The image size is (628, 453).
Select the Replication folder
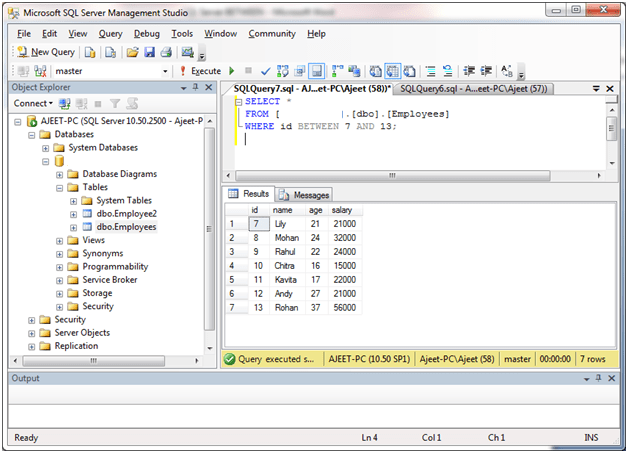pos(76,346)
